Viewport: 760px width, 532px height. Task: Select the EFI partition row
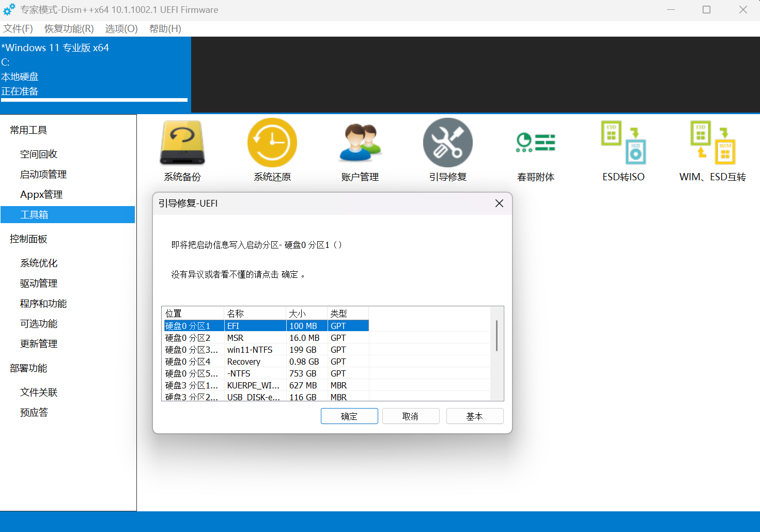tap(266, 326)
